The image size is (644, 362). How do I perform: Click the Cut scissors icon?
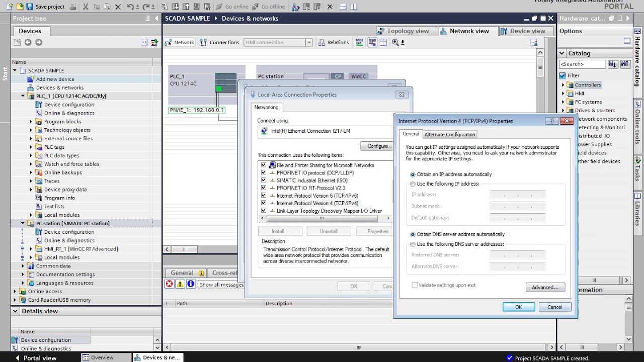86,7
